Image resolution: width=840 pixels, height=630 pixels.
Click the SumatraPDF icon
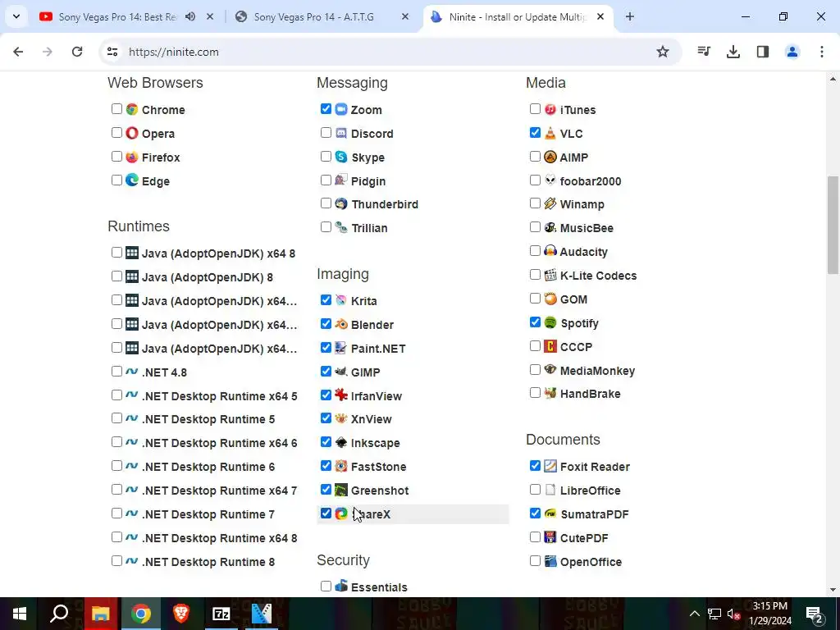coord(550,514)
